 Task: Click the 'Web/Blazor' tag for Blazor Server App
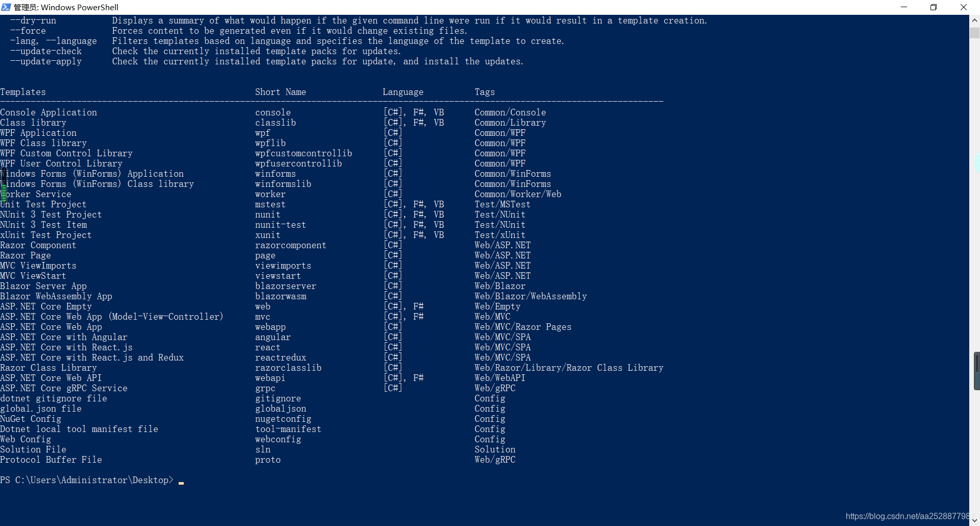pos(500,286)
